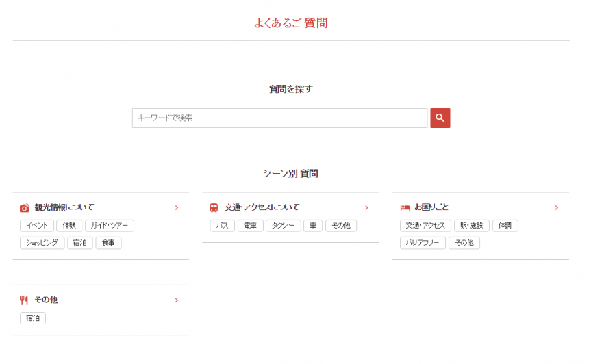
Task: Click the キーワードで検索 input field
Action: tap(279, 118)
